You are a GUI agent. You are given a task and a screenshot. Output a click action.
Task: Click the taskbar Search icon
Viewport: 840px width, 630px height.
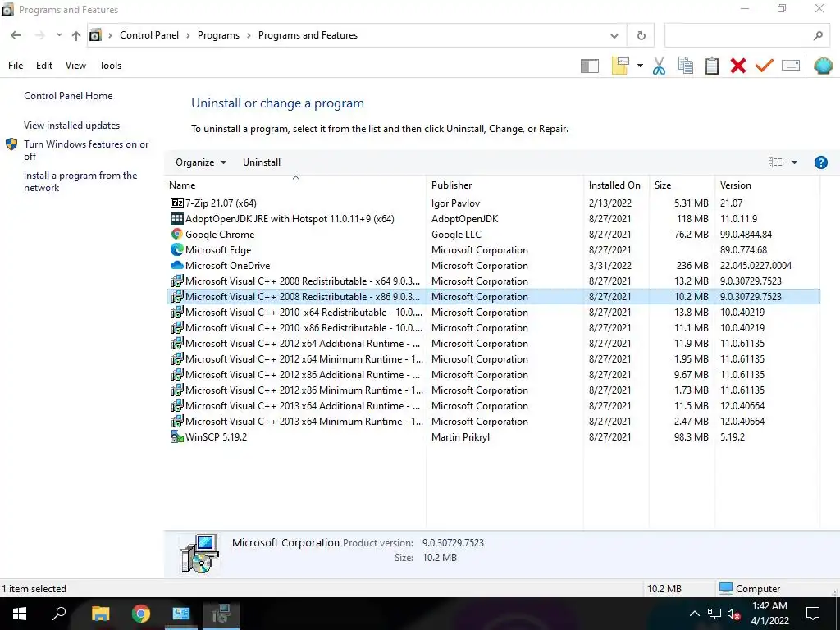click(59, 614)
